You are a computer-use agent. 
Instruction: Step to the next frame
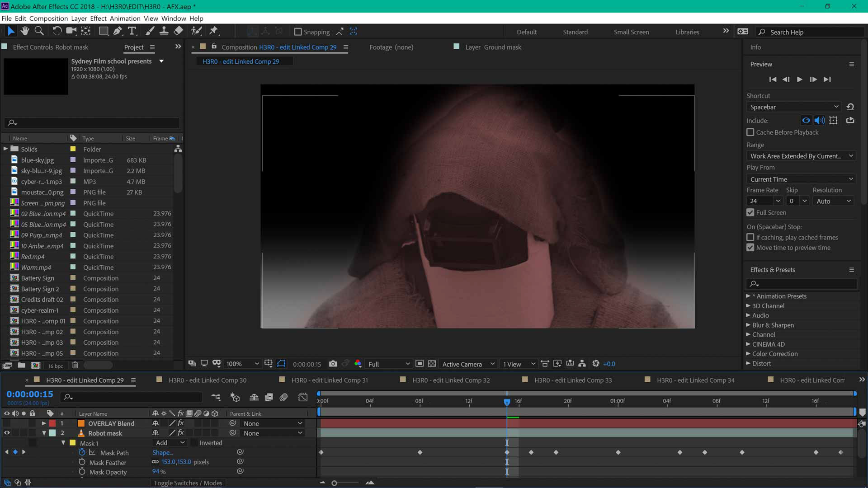pyautogui.click(x=813, y=79)
